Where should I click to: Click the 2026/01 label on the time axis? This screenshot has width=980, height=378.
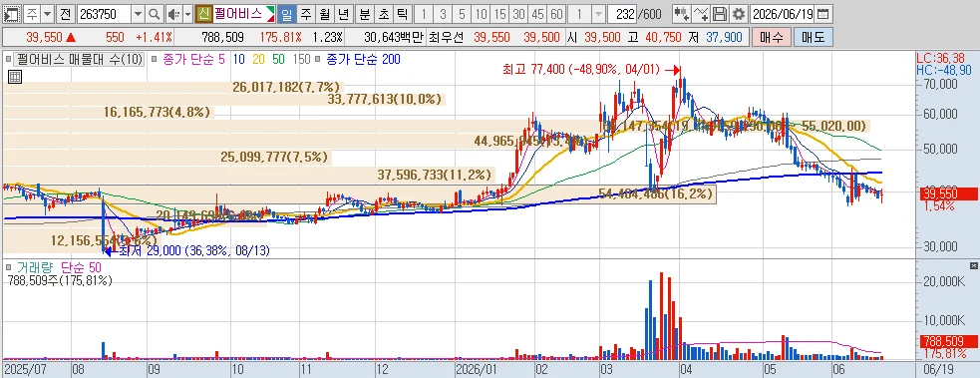coord(477,369)
